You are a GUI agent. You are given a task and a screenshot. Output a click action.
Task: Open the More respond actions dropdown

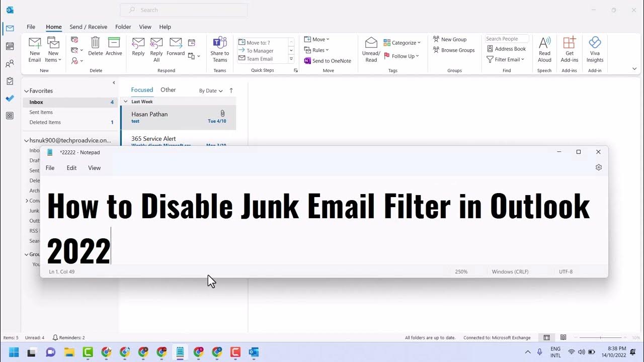194,56
